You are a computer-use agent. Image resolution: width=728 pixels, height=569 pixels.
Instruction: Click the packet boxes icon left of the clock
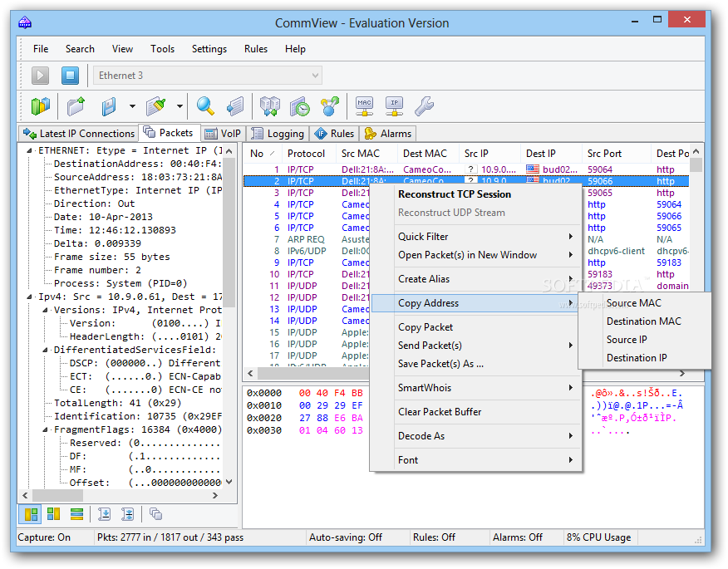270,106
